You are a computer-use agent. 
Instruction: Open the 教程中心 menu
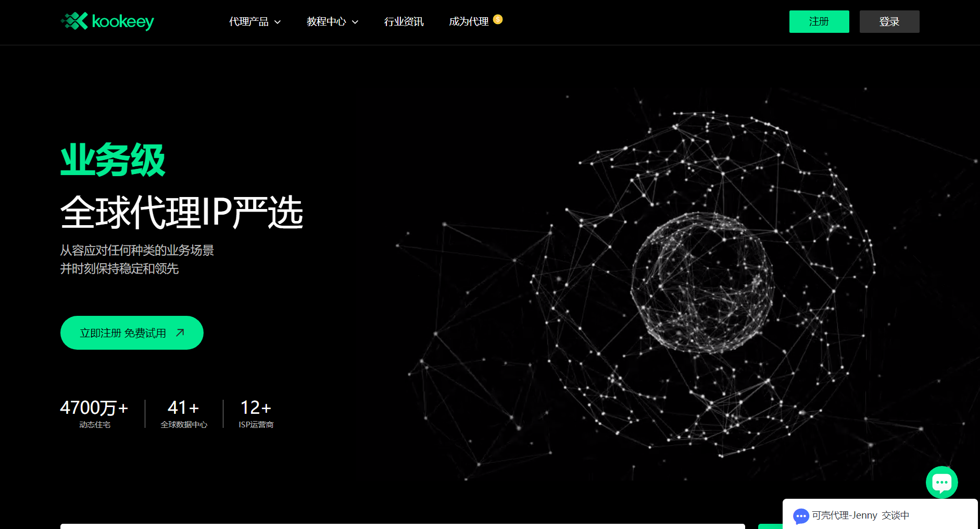pos(326,21)
